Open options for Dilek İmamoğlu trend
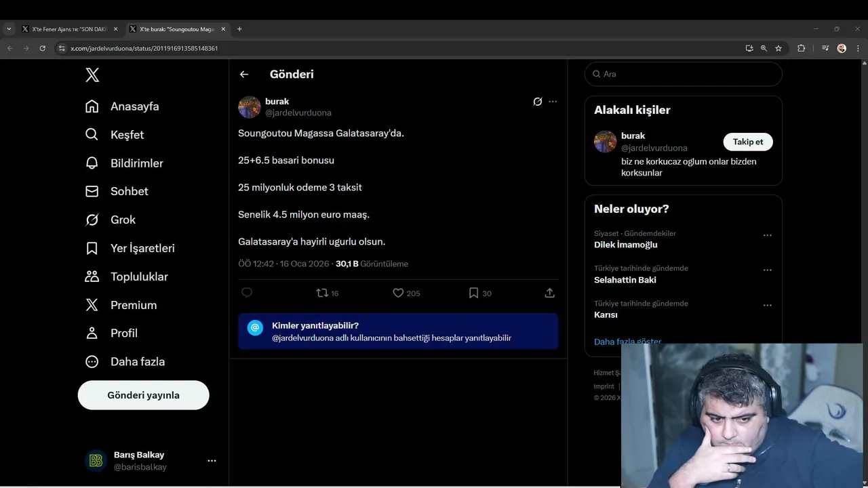 click(x=767, y=235)
